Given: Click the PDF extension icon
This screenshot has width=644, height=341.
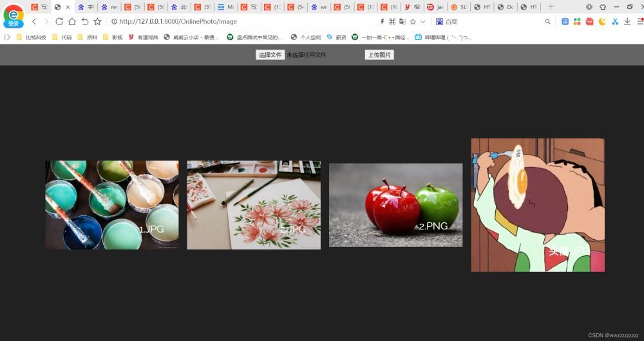Looking at the screenshot, I should tap(589, 21).
